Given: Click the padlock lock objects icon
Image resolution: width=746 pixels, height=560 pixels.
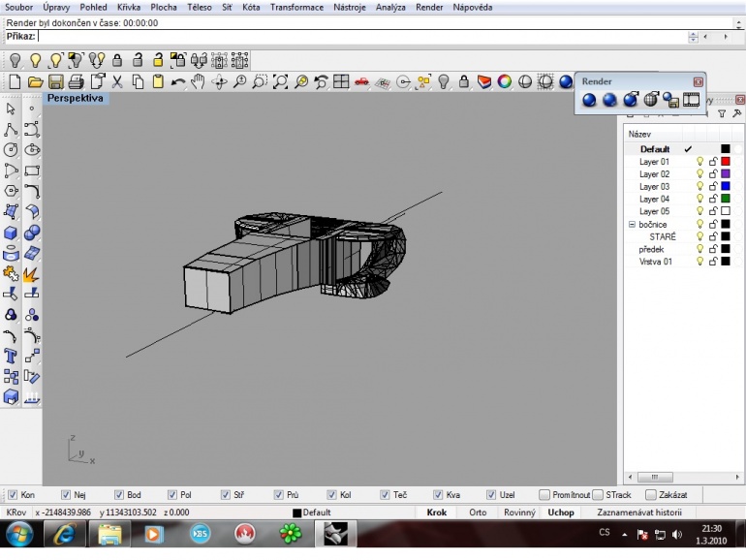Looking at the screenshot, I should click(x=117, y=60).
